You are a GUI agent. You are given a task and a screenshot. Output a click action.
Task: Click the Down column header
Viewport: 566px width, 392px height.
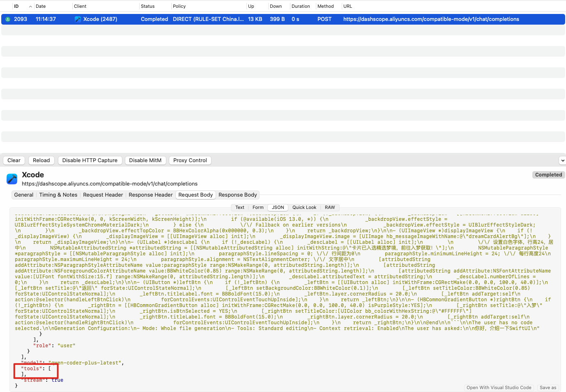coord(276,6)
